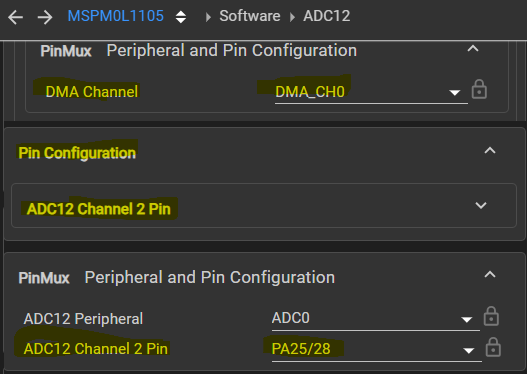The width and height of the screenshot is (527, 374).
Task: Select ADC12 in the breadcrumb
Action: (327, 16)
